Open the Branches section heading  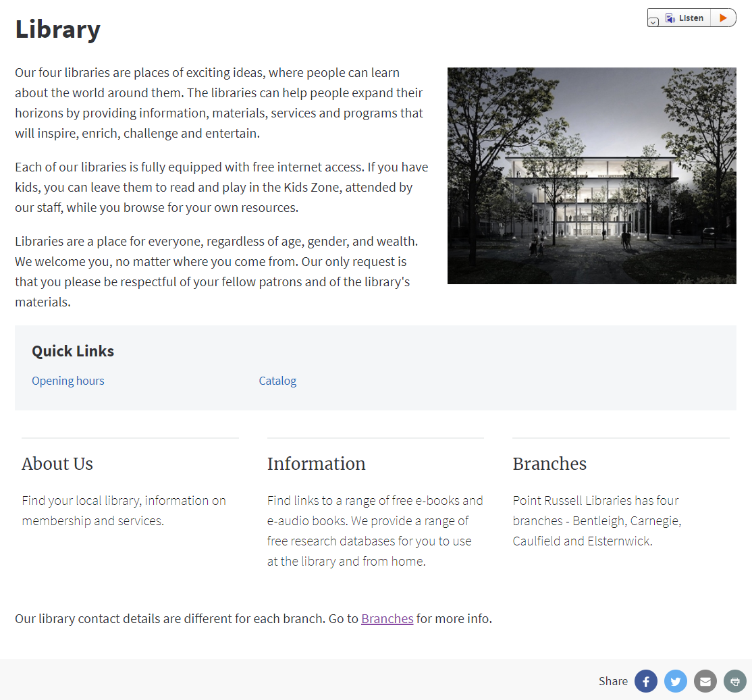point(549,464)
